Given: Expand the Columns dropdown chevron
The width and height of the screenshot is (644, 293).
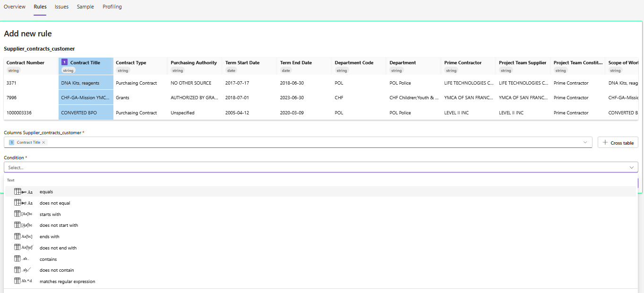Looking at the screenshot, I should 585,142.
